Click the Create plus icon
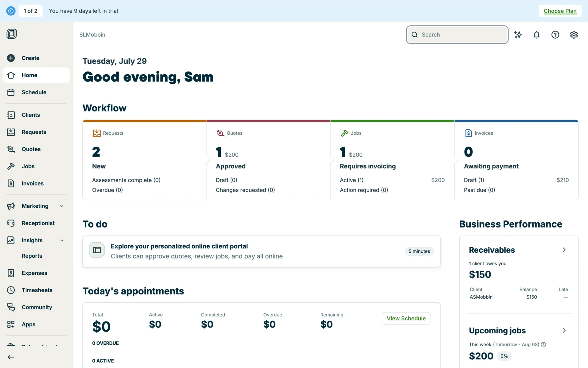This screenshot has height=368, width=588. (x=11, y=58)
